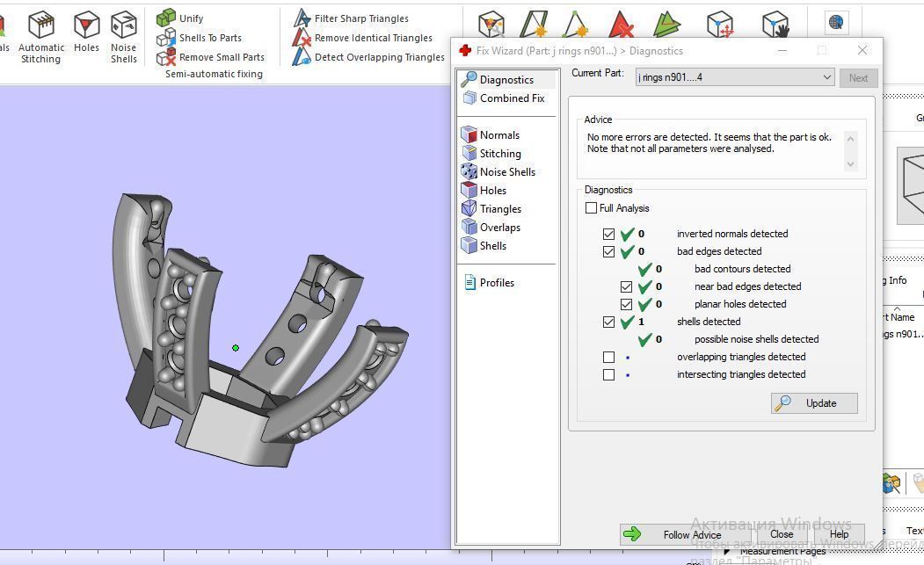Toggle shells detected checkbox
Image resolution: width=924 pixels, height=565 pixels.
click(x=608, y=322)
